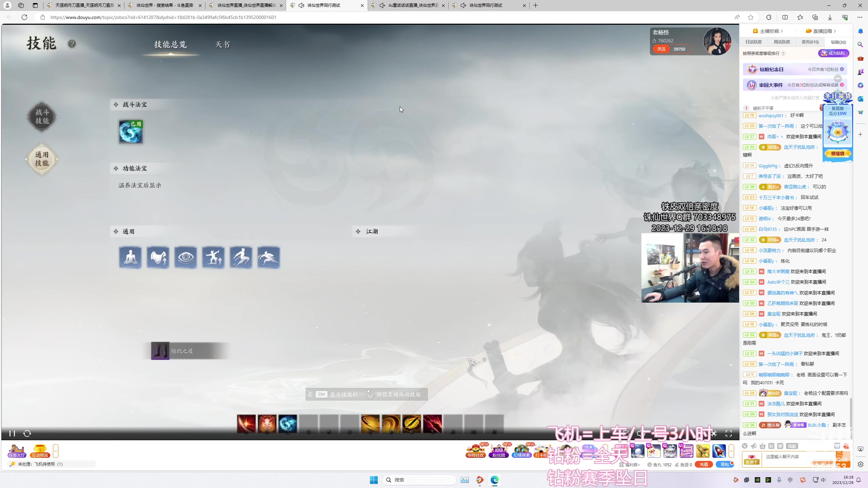This screenshot has height=488, width=868.
Task: Switch to the 天涯明月刀直播 browser tab
Action: click(84, 5)
